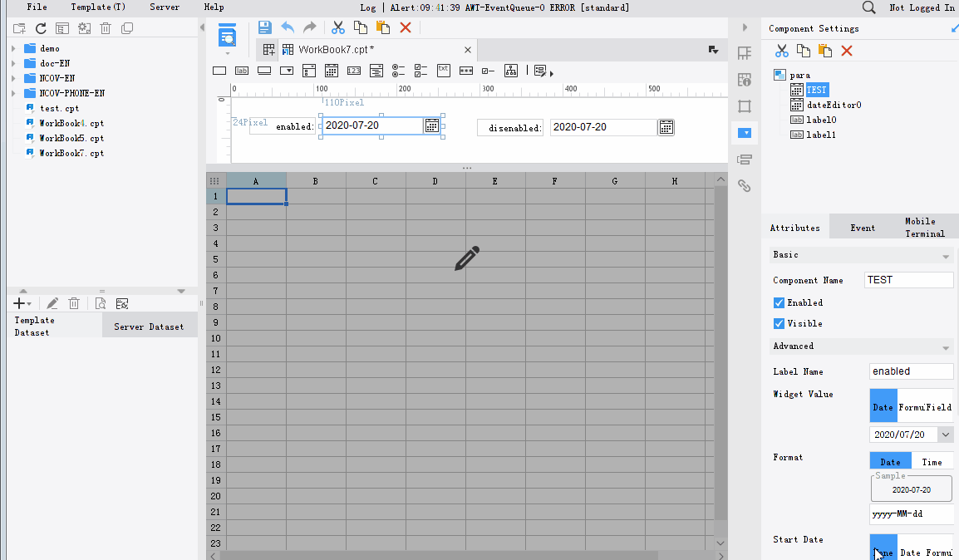Click the Cut scissors in Component Settings
Screen dimensions: 959x560
pos(782,51)
